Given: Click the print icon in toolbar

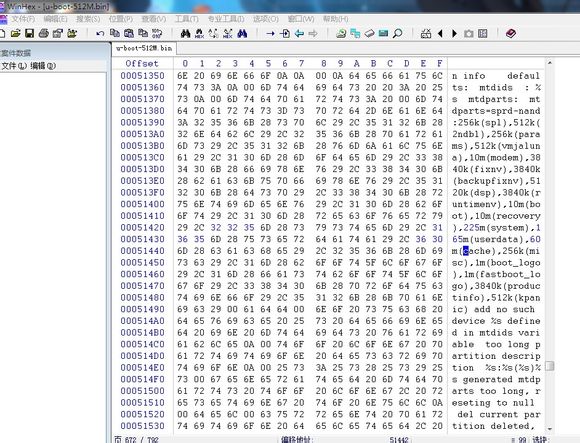Looking at the screenshot, I should pos(44,34).
